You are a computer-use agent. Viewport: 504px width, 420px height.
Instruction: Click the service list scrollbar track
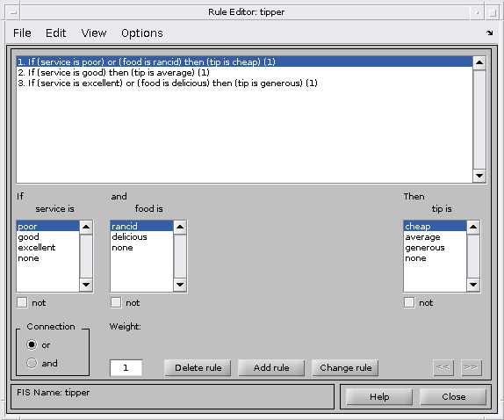click(86, 256)
